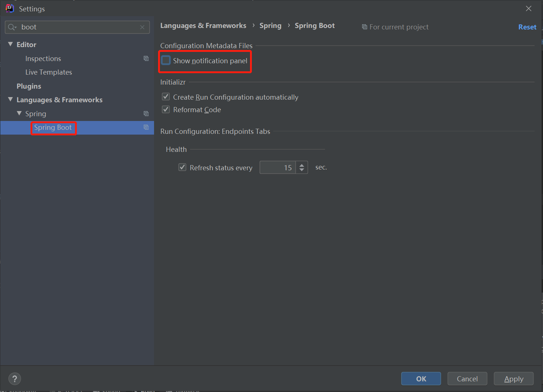Click Spring Boot breadcrumb in header
The image size is (543, 392).
pos(315,26)
